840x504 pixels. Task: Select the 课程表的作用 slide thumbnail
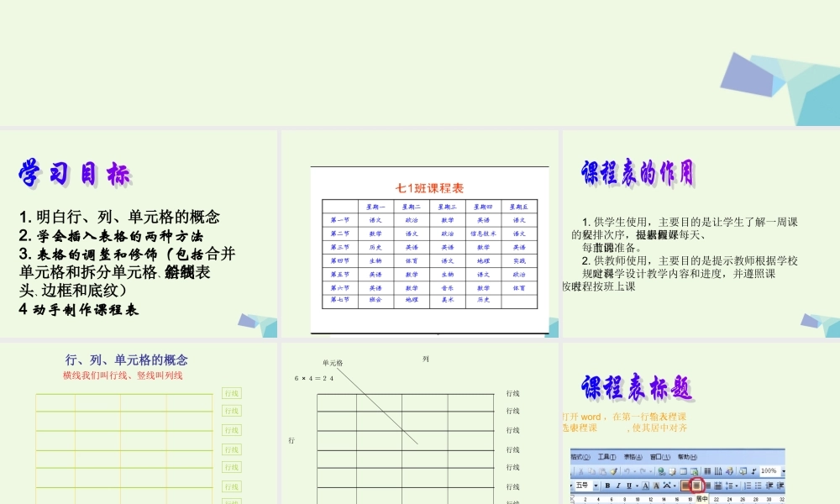coord(701,234)
